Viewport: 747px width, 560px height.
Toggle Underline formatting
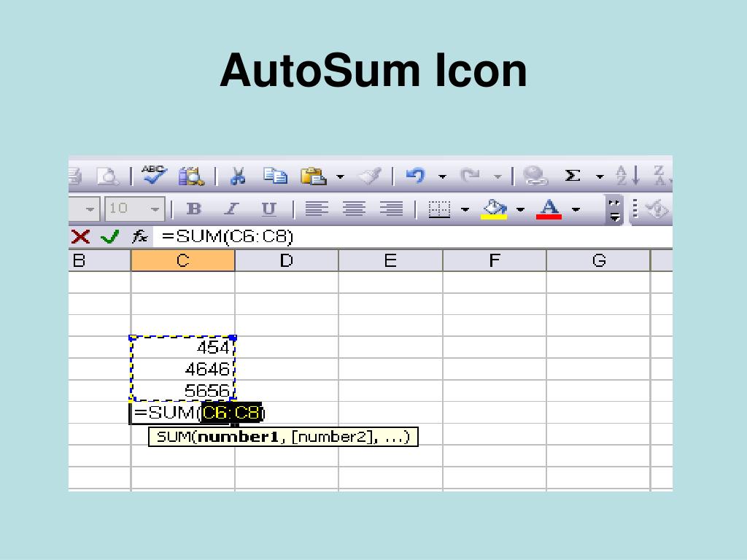pyautogui.click(x=268, y=209)
